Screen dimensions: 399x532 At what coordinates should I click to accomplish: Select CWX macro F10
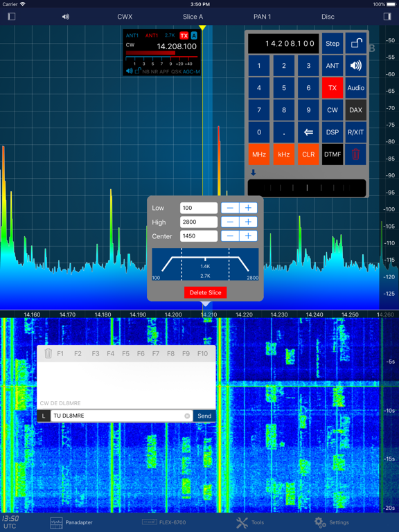click(202, 353)
